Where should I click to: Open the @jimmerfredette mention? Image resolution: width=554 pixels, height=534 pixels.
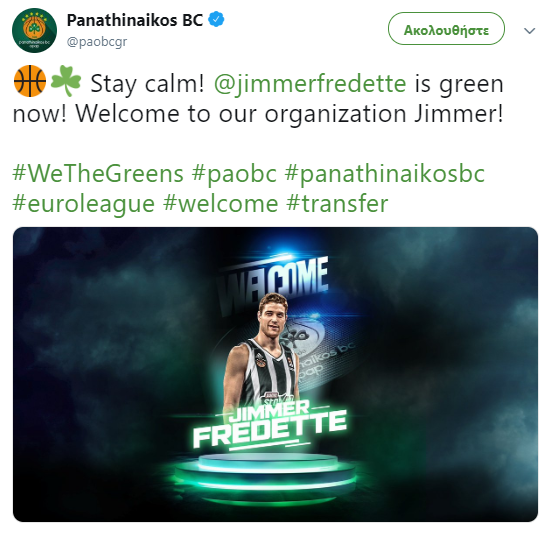pos(310,84)
